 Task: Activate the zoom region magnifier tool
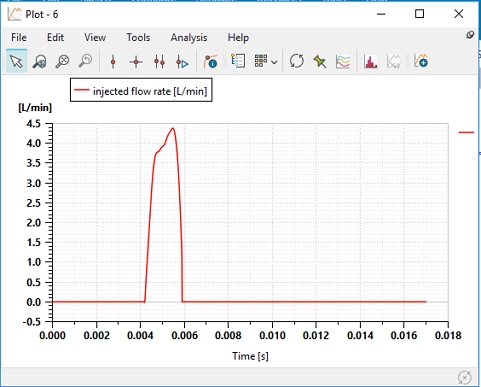coord(39,61)
